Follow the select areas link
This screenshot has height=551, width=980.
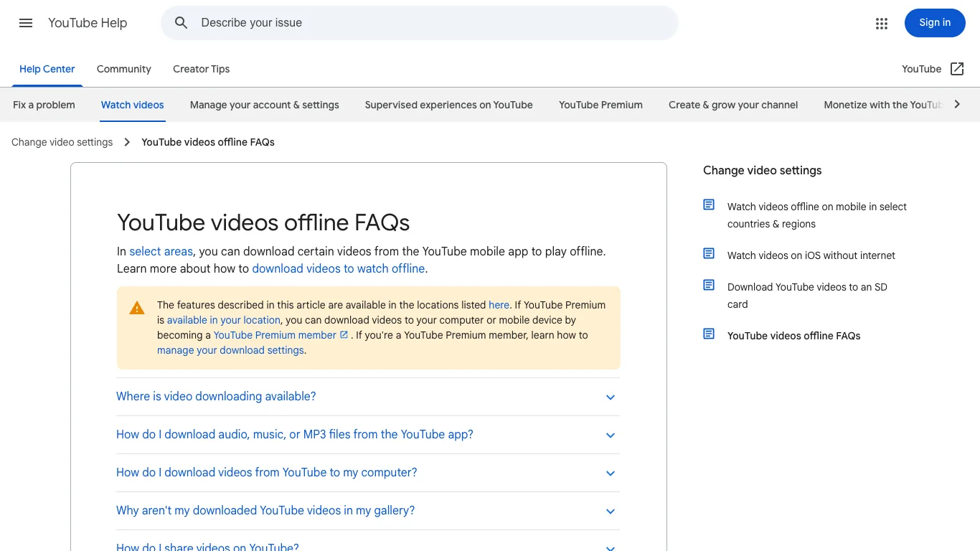(161, 251)
